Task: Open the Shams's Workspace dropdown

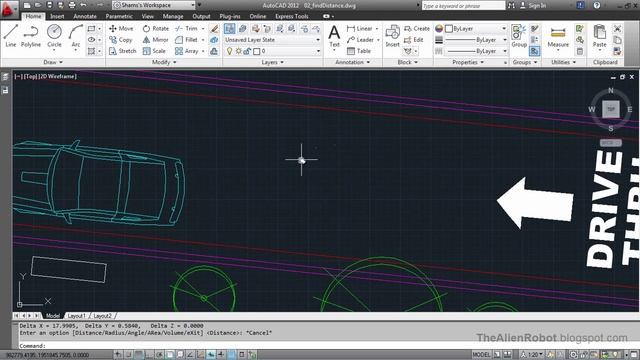Action: click(x=154, y=5)
